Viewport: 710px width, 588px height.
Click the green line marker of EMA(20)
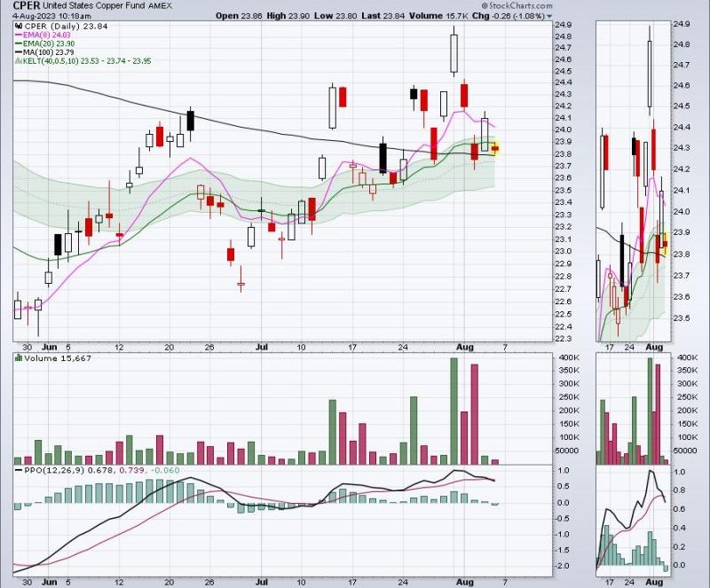pyautogui.click(x=19, y=43)
